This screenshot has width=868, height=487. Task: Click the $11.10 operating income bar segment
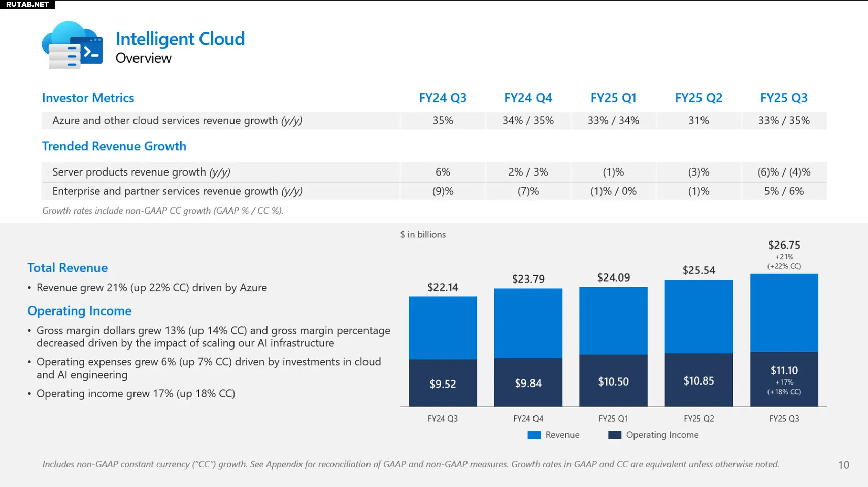[784, 379]
